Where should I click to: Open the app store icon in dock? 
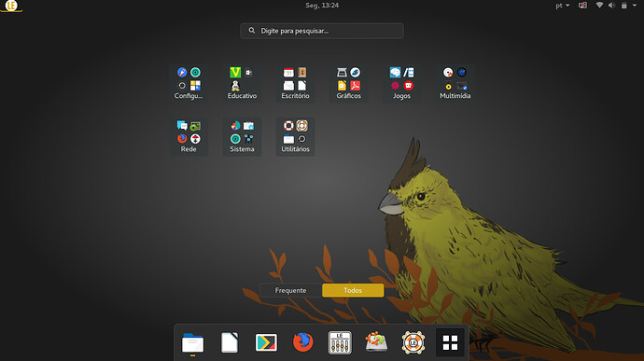pos(266,342)
